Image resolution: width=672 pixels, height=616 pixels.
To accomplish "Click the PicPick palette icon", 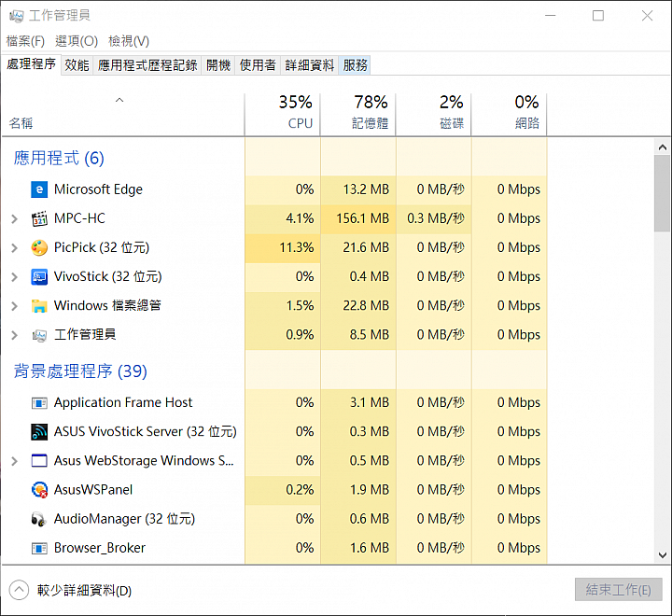I will [x=39, y=247].
